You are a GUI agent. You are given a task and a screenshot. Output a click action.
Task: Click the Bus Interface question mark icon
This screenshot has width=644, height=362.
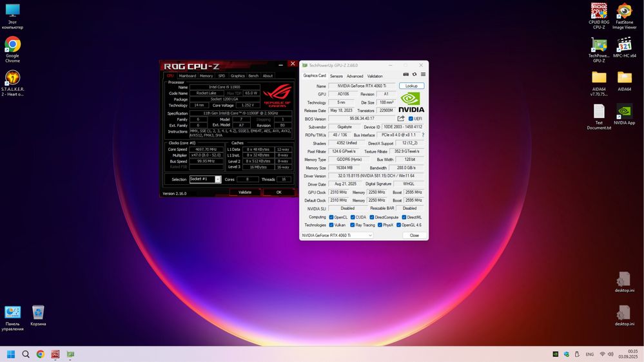click(423, 135)
